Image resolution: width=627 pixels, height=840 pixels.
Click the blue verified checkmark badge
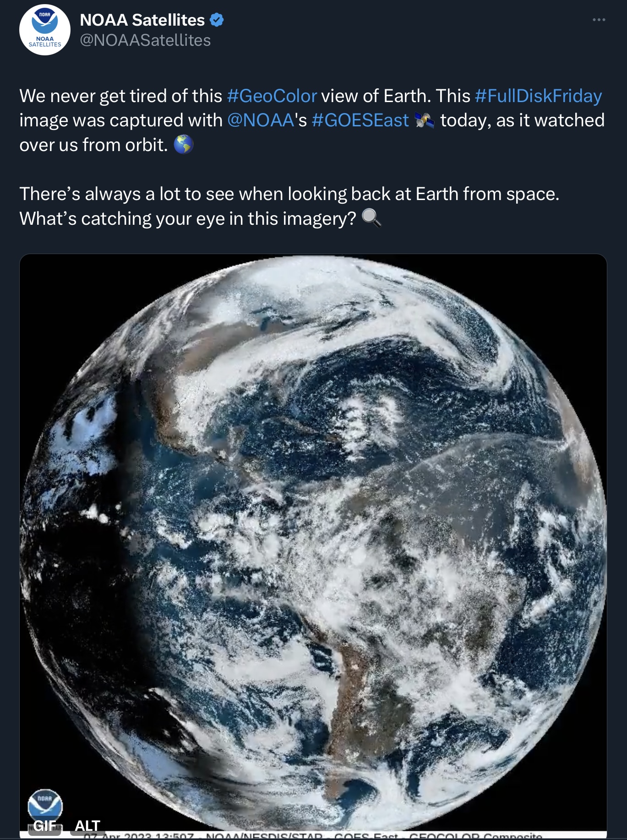coord(217,20)
